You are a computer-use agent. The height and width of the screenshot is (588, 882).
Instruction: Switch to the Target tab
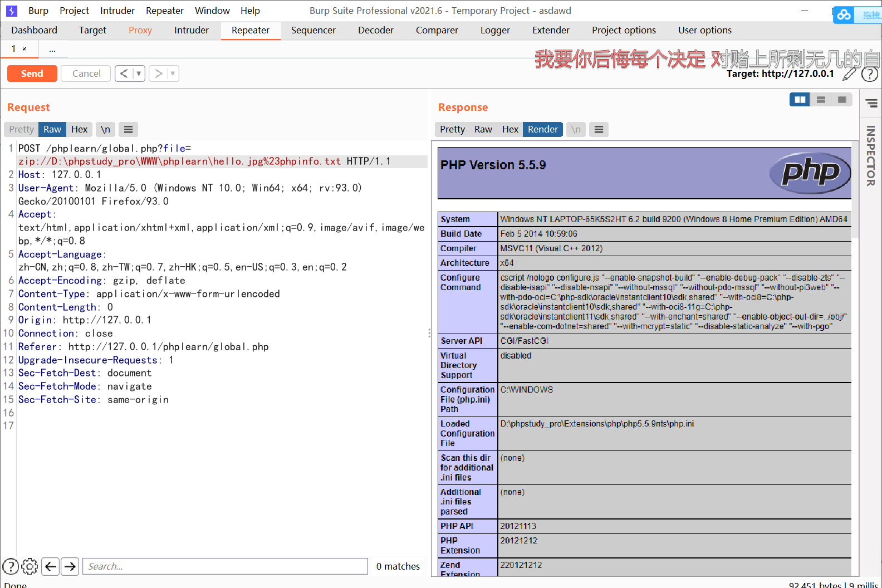click(x=92, y=30)
